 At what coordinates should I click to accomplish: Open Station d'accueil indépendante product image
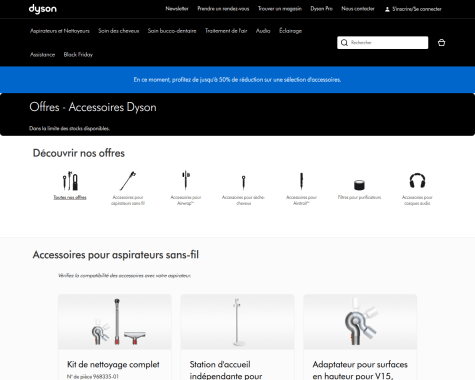237,322
